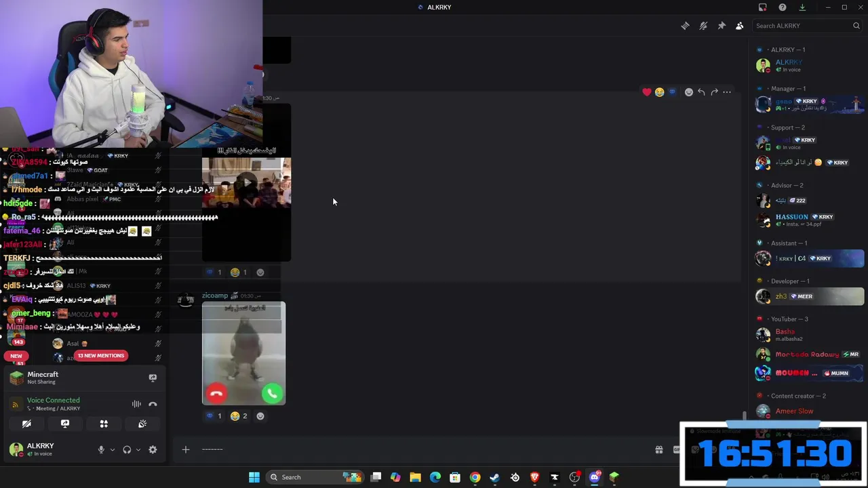Image resolution: width=868 pixels, height=488 pixels.
Task: Click the Manager — 1 role header
Action: [x=788, y=89]
